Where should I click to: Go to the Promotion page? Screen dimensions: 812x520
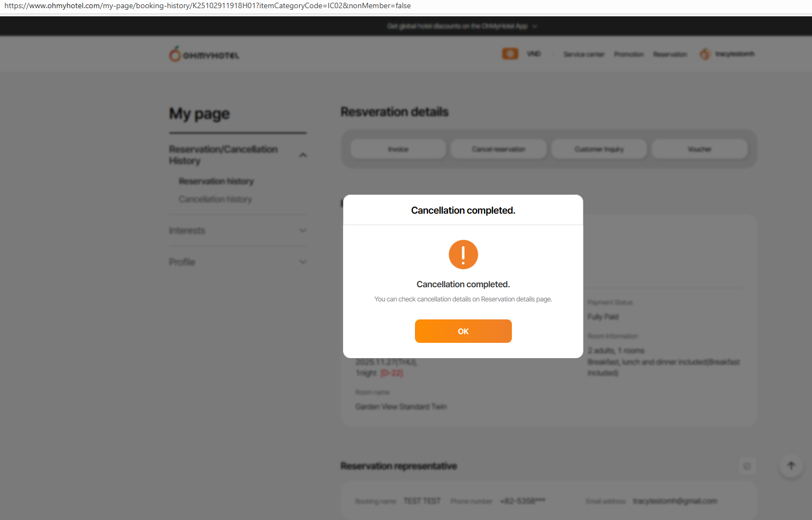pos(629,54)
